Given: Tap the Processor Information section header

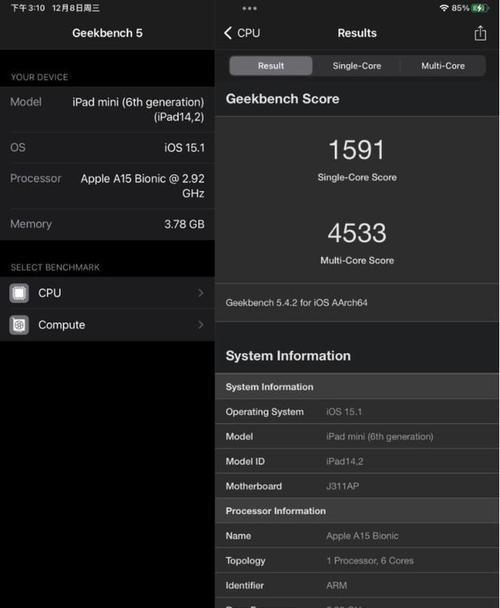Looking at the screenshot, I should pos(357,511).
